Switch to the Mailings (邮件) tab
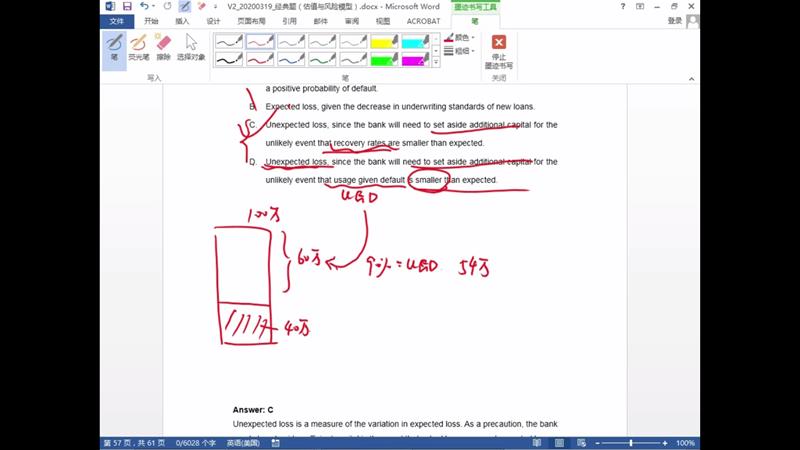Image resolution: width=800 pixels, height=450 pixels. (x=320, y=21)
